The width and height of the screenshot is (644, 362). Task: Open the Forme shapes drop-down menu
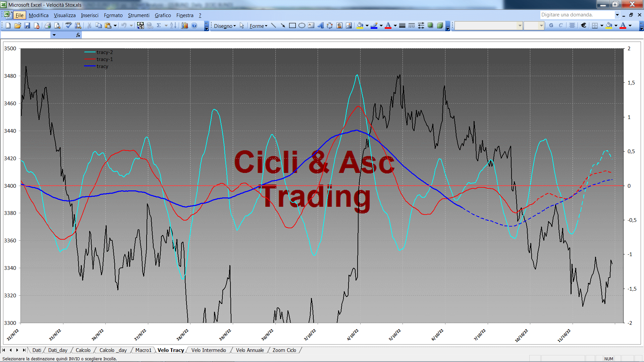[259, 26]
